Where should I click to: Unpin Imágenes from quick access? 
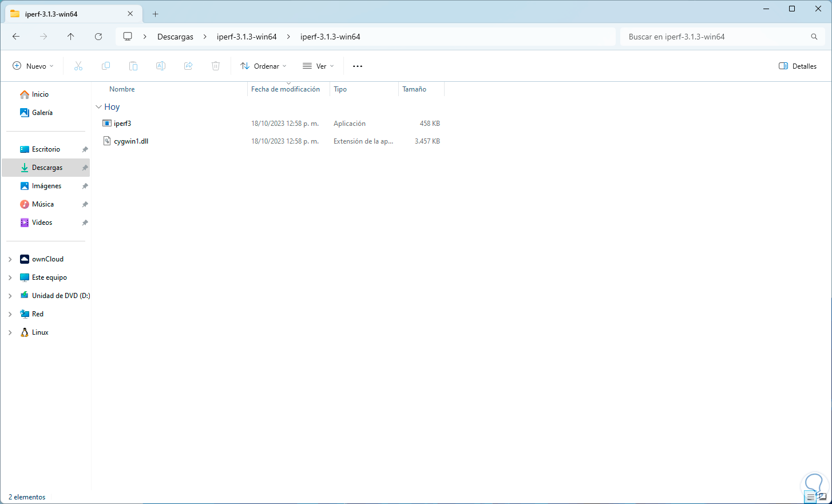(x=85, y=186)
